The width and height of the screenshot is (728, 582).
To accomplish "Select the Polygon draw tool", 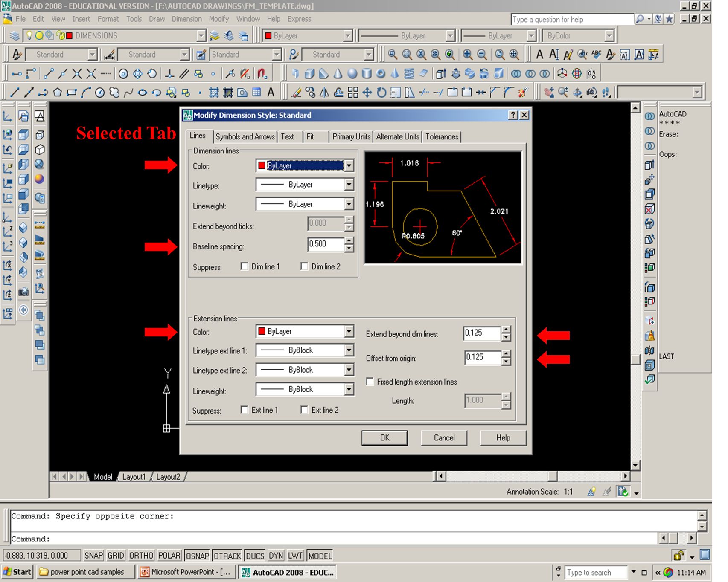I will pyautogui.click(x=57, y=92).
